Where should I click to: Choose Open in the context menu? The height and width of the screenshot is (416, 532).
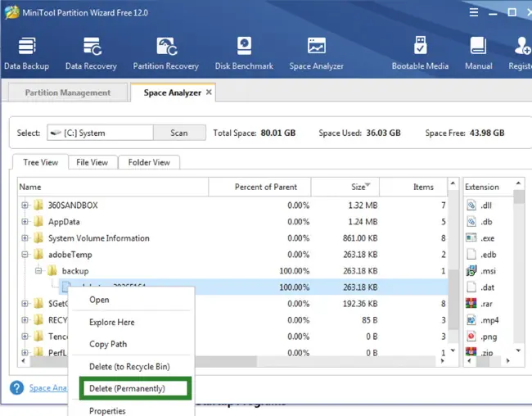131,300
